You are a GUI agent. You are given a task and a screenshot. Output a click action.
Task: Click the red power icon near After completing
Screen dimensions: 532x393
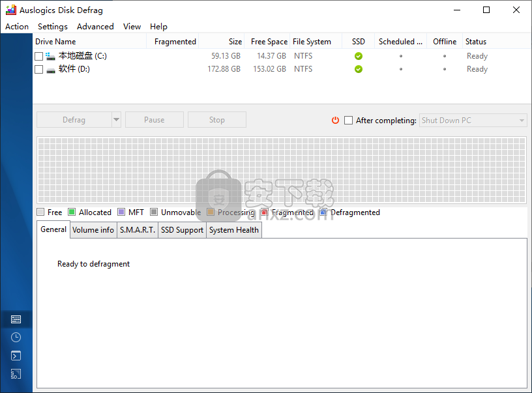coord(335,121)
